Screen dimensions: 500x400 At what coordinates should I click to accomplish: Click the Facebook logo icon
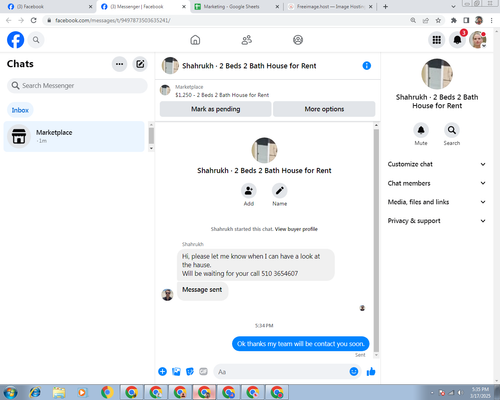click(16, 40)
